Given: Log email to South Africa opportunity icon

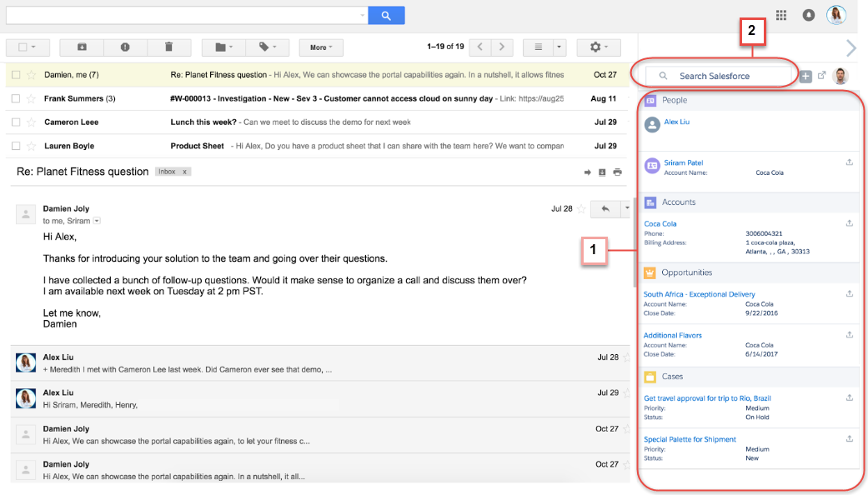Looking at the screenshot, I should 849,293.
